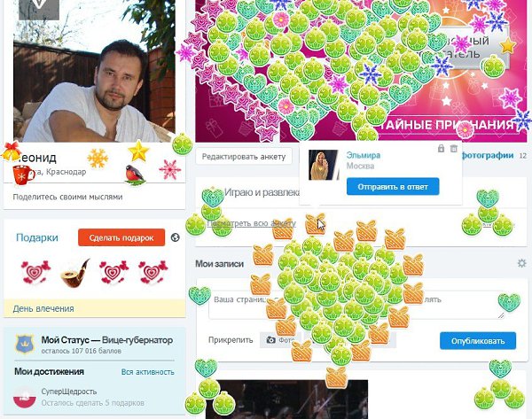Click the СуперЩедрость achievement icon
This screenshot has width=532, height=419.
[x=25, y=397]
